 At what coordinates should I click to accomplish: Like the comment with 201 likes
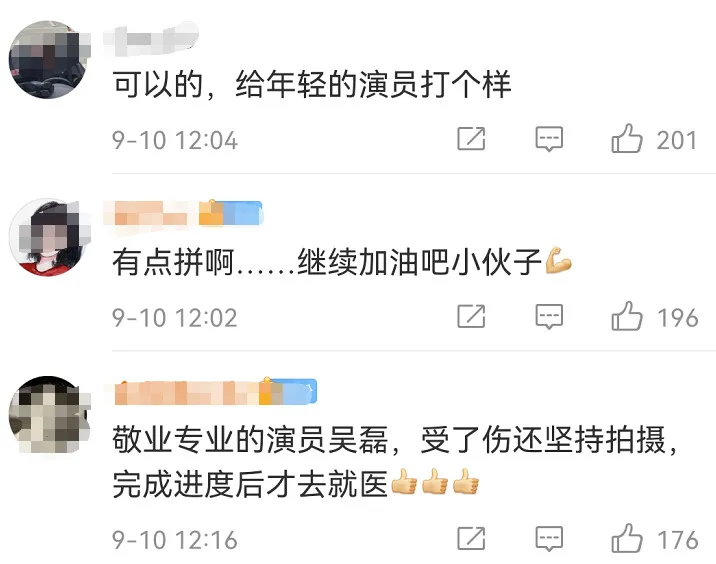click(x=626, y=139)
